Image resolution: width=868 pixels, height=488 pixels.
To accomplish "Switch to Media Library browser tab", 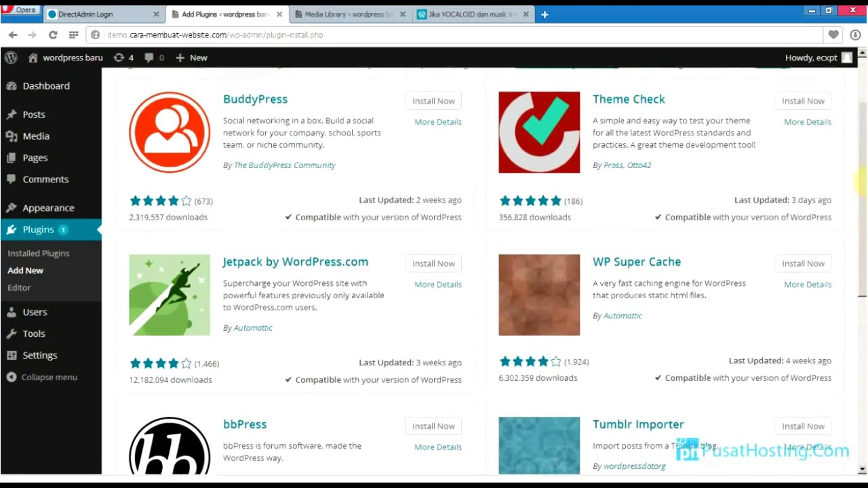I will pos(351,14).
